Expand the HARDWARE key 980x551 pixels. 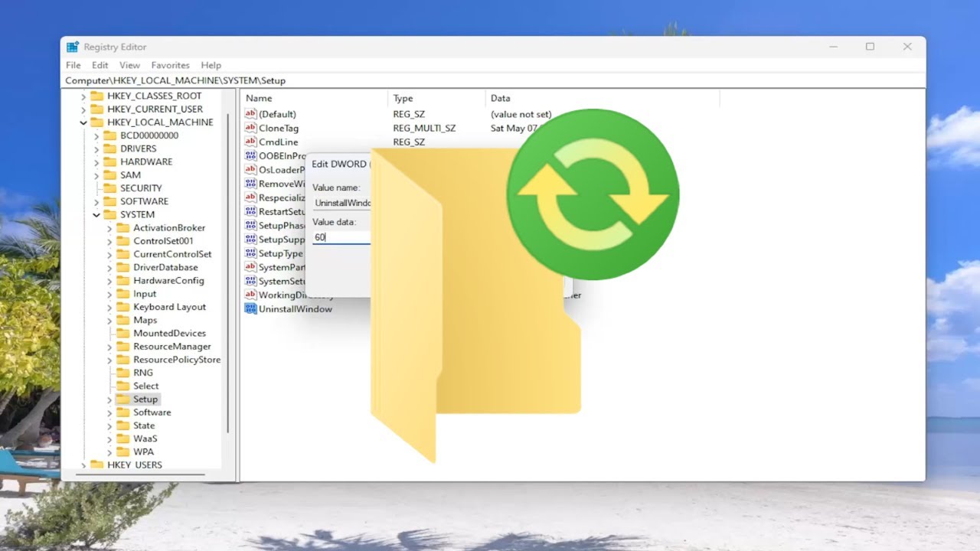[96, 162]
